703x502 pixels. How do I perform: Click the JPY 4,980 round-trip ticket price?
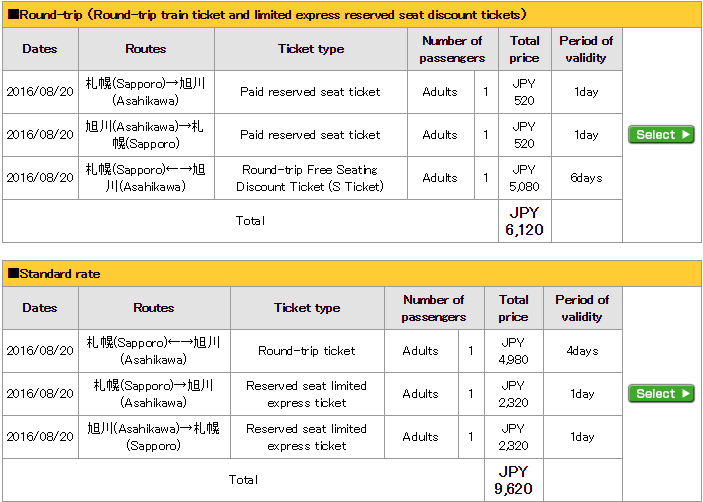tap(514, 351)
